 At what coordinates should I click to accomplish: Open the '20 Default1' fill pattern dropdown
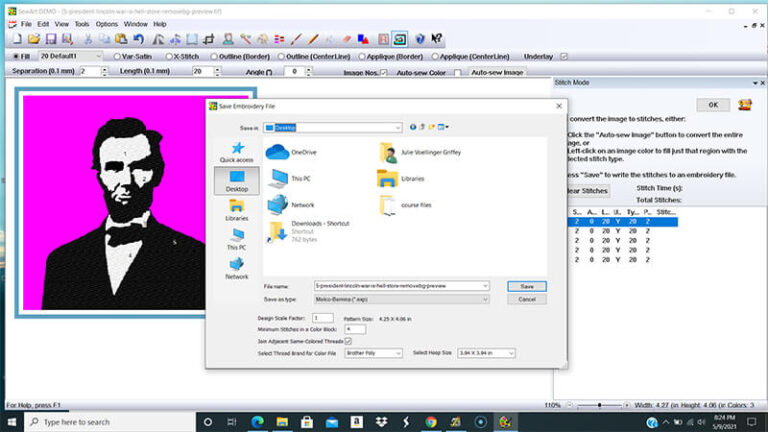tap(71, 56)
